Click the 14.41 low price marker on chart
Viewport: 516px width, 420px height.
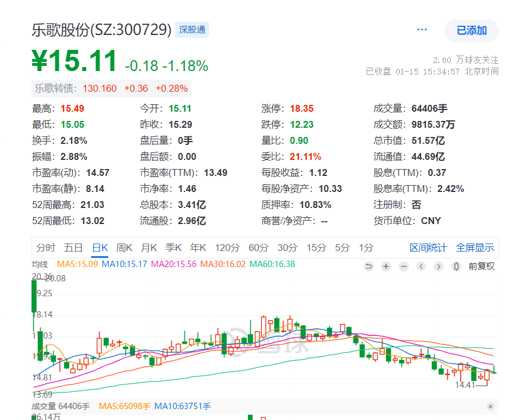(x=465, y=385)
